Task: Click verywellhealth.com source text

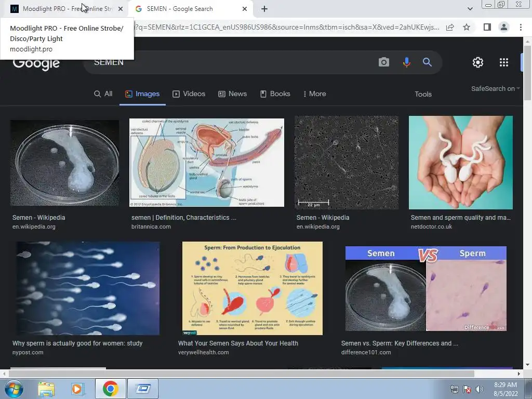Action: pyautogui.click(x=203, y=352)
